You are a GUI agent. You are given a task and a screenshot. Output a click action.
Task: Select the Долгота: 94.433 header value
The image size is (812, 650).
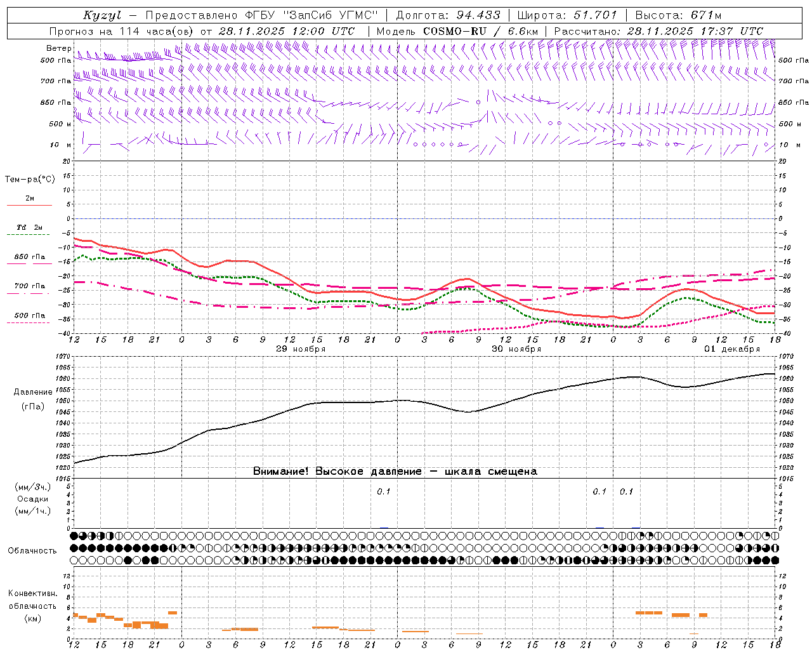click(x=449, y=15)
